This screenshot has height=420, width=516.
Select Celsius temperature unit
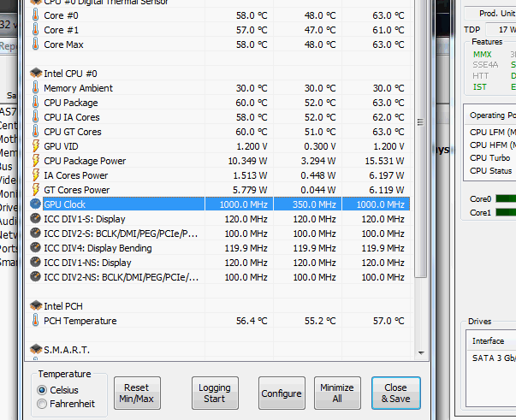(42, 390)
